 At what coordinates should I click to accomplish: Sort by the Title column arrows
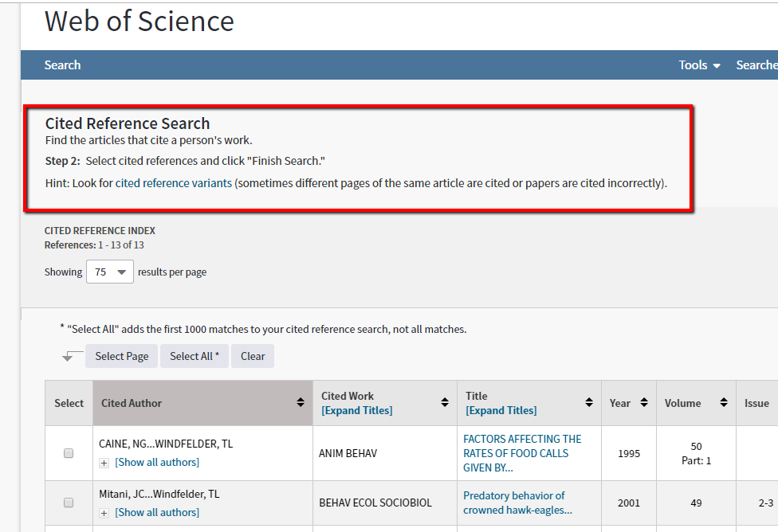click(589, 403)
